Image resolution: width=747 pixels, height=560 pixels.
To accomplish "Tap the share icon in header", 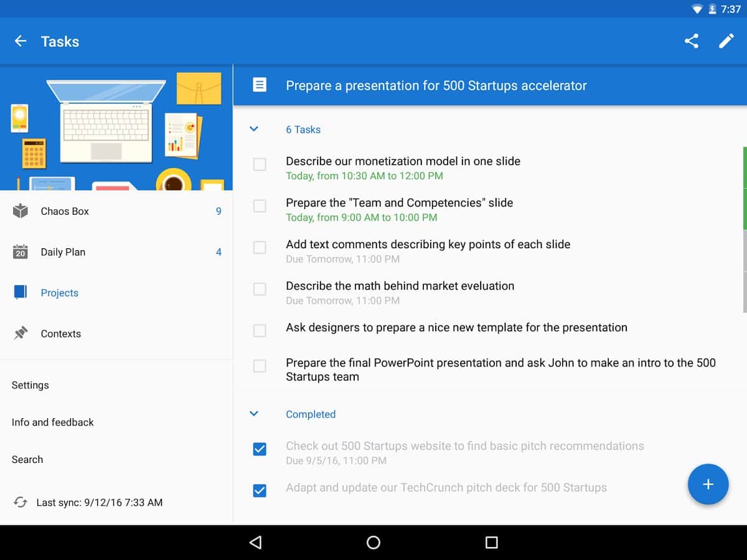I will tap(691, 41).
